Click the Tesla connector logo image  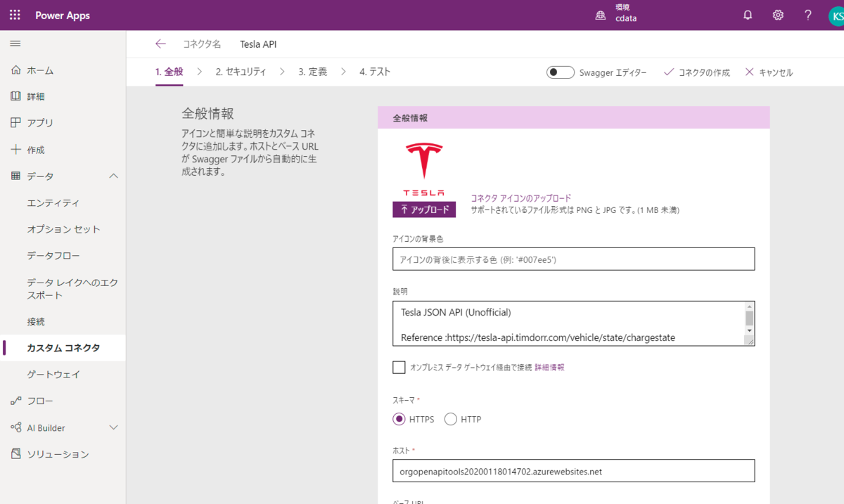click(x=424, y=169)
